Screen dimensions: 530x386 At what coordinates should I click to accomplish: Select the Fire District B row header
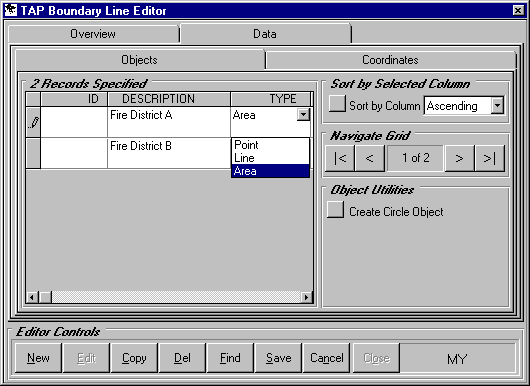33,153
